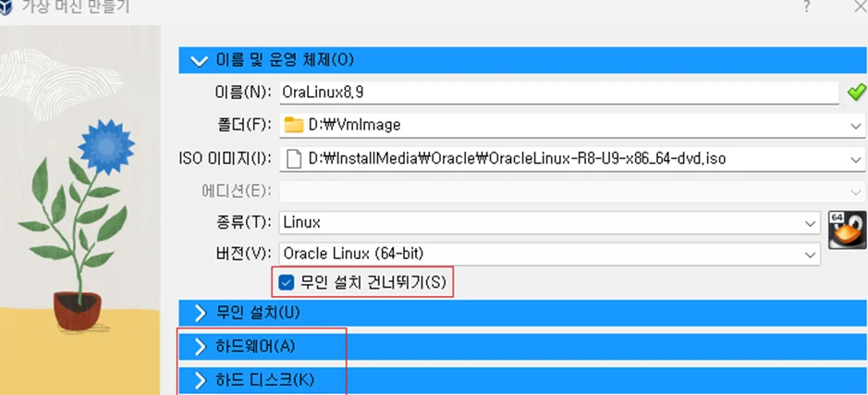Close the 가상 머신 만들기 dialog window
The height and width of the screenshot is (395, 868).
(860, 6)
